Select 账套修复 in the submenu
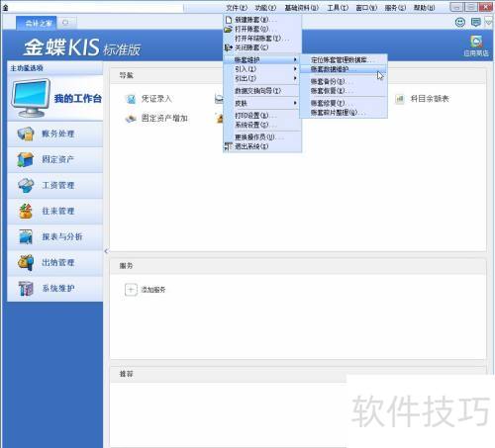 coord(344,103)
